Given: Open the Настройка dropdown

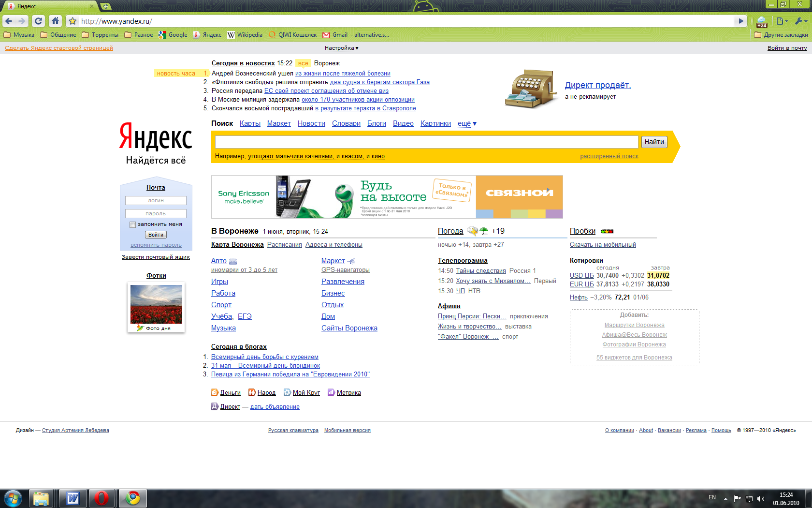Looking at the screenshot, I should click(x=341, y=48).
